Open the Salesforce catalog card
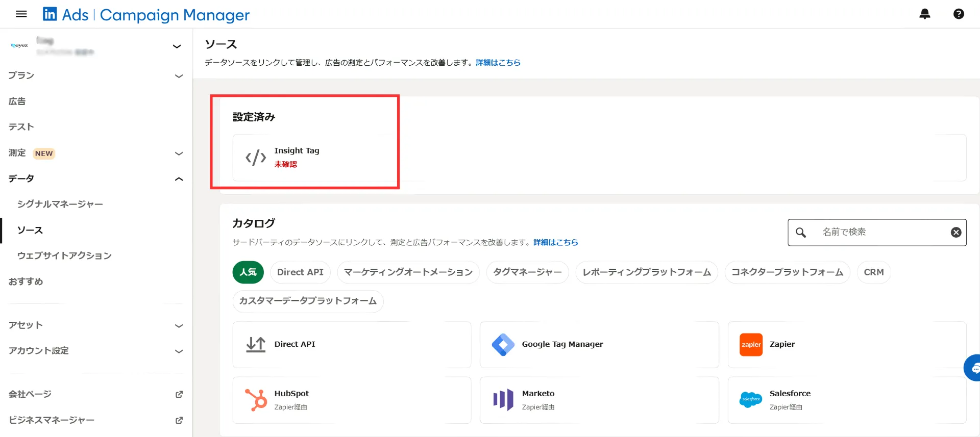This screenshot has height=437, width=980. (847, 400)
